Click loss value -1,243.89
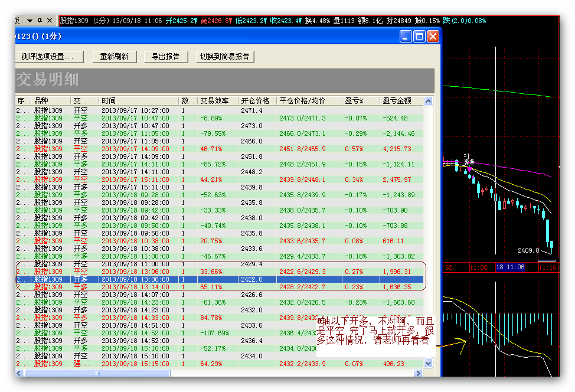The width and height of the screenshot is (575, 392). pos(398,195)
